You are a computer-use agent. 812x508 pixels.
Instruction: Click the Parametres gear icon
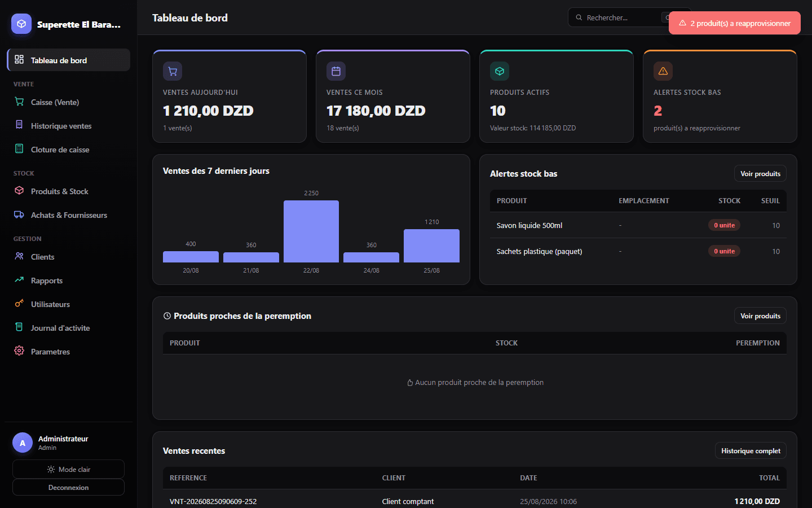19,351
